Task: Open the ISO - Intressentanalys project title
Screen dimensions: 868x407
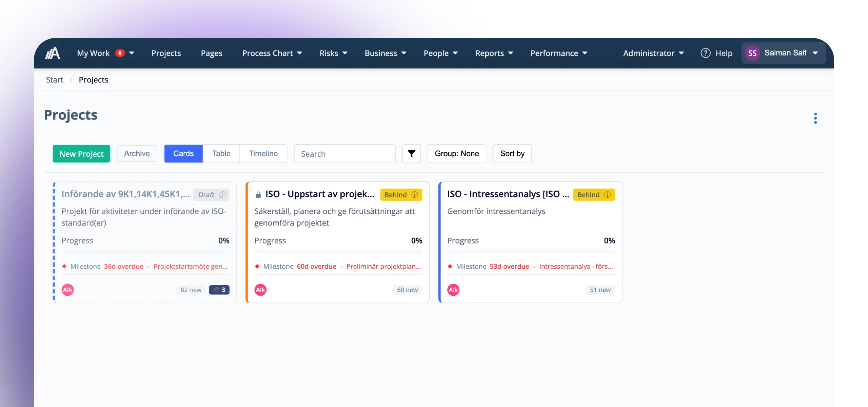Action: point(508,194)
